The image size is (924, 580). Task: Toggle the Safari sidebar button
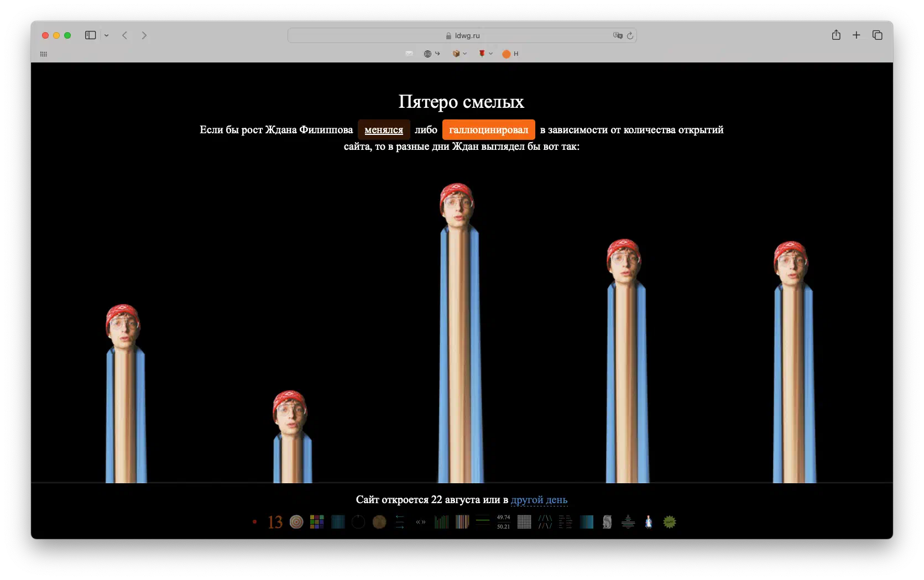click(x=90, y=35)
